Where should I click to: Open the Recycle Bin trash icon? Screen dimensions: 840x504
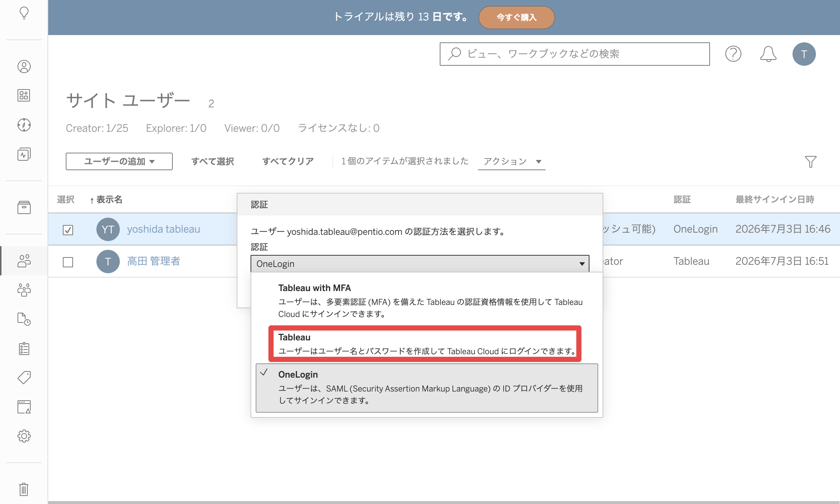click(x=24, y=489)
